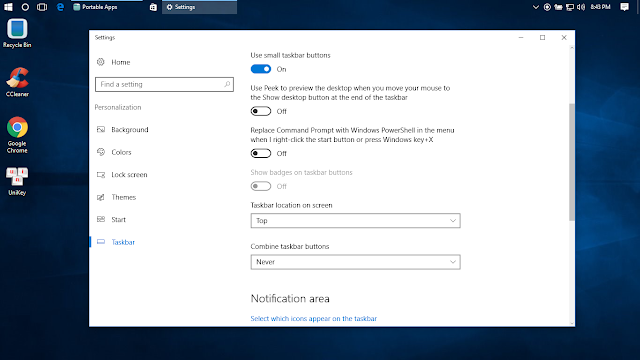Select the Settings taskbar button
Viewport: 640px width, 360px height.
pyautogui.click(x=199, y=7)
